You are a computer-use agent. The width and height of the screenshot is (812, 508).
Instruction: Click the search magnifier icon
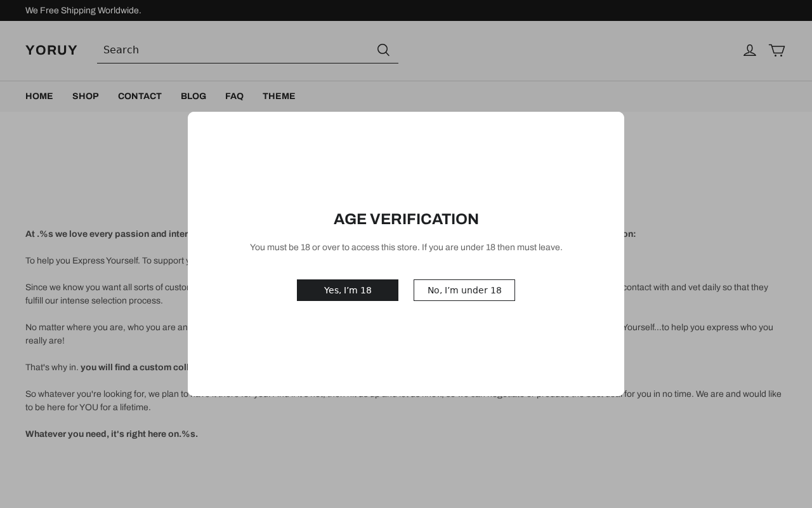click(383, 50)
